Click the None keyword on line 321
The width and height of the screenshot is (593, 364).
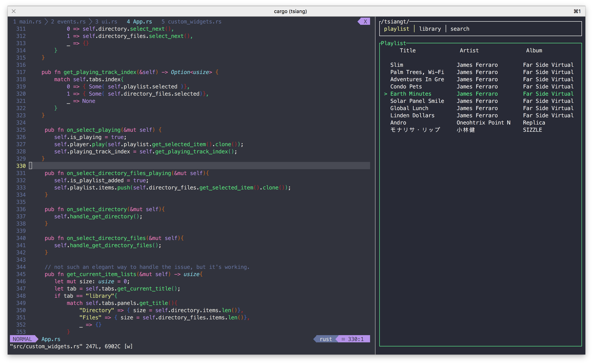89,101
